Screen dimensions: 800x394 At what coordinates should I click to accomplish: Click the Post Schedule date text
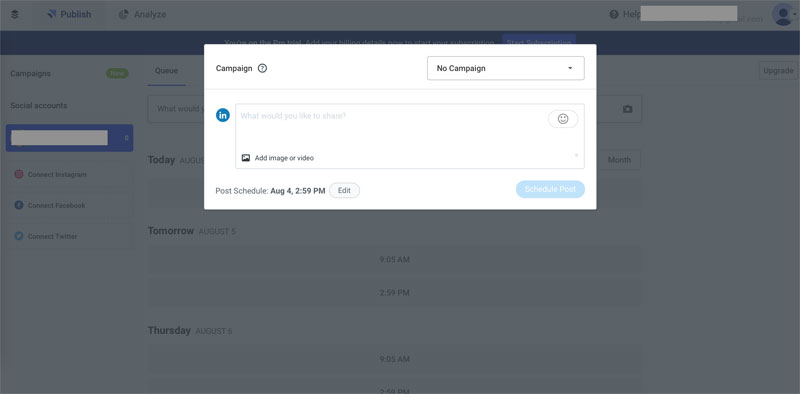(297, 191)
